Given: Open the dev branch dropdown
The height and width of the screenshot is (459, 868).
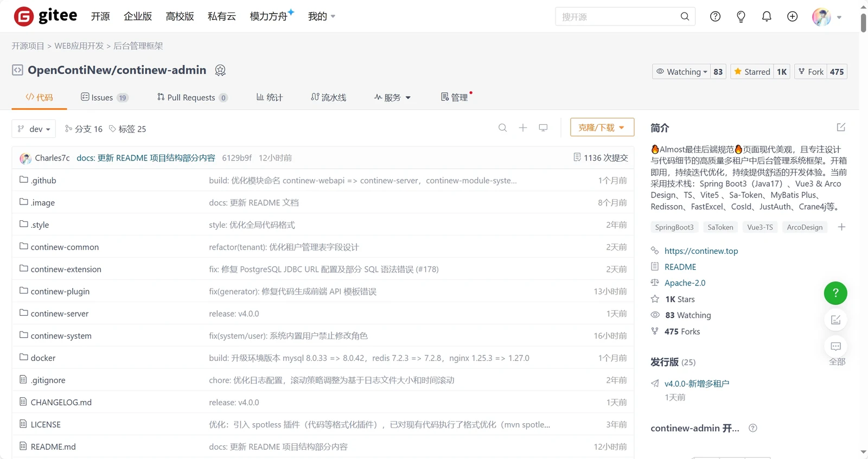Looking at the screenshot, I should [x=34, y=129].
